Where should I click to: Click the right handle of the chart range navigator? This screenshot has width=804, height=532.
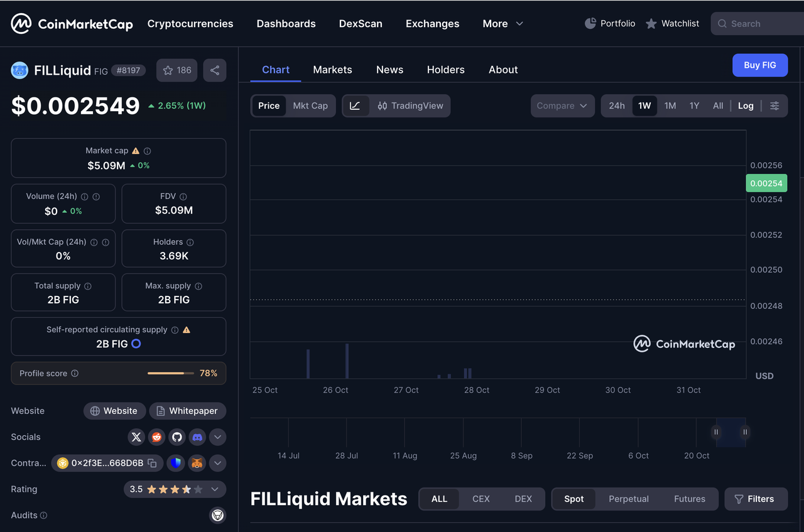(x=746, y=432)
